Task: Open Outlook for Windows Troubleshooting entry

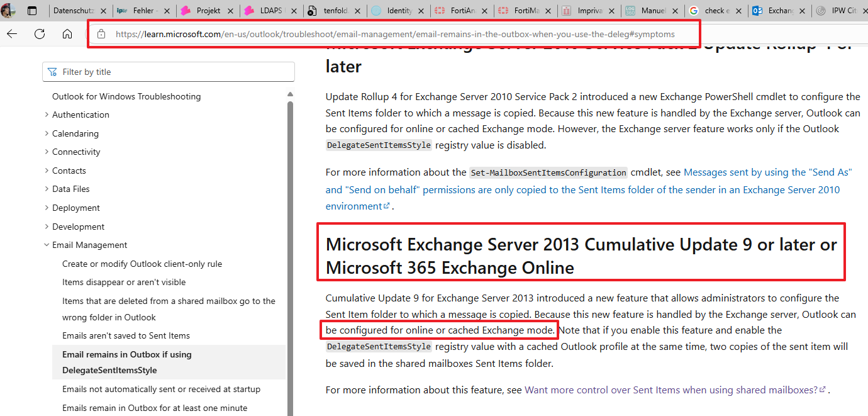Action: (x=126, y=96)
